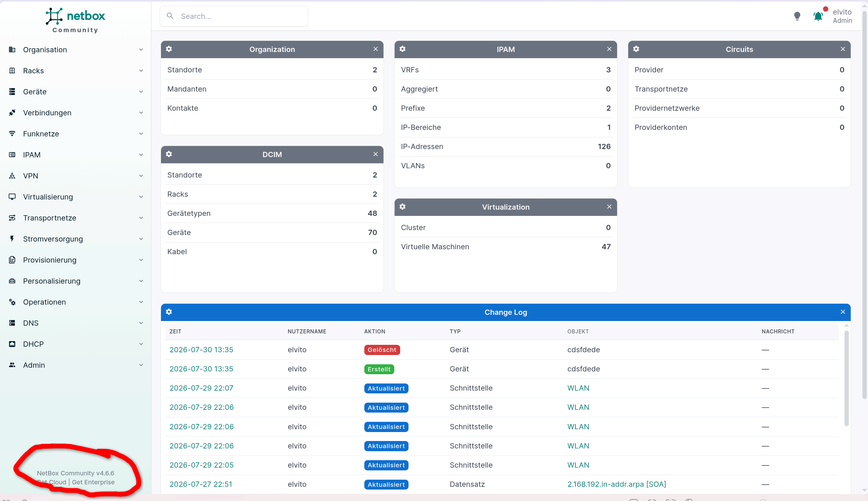The image size is (868, 501).
Task: Configure the Change Log widget via gear icon
Action: coord(169,312)
